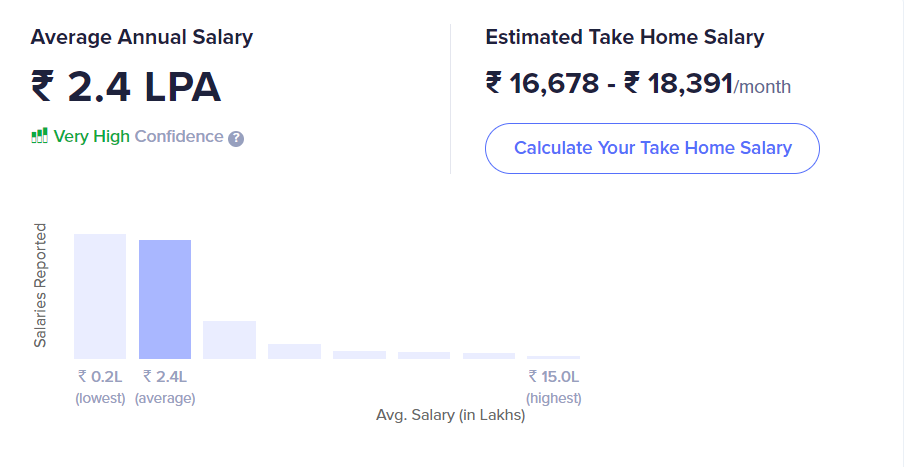Click the confidence help question mark icon

tap(236, 138)
